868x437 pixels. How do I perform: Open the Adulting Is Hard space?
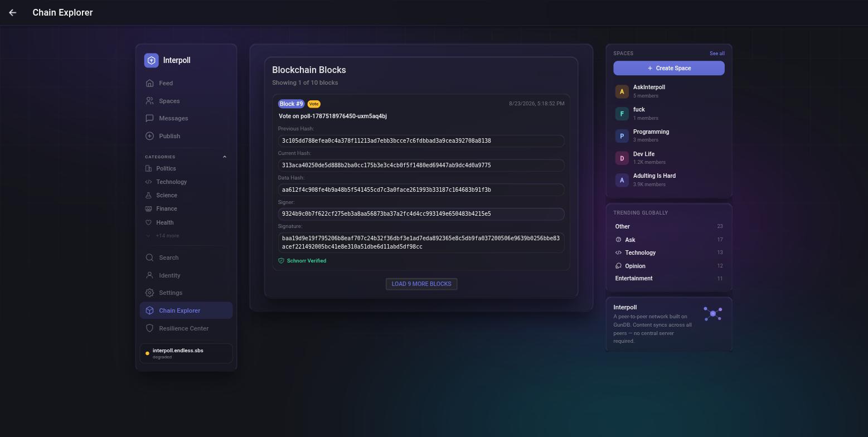[669, 179]
